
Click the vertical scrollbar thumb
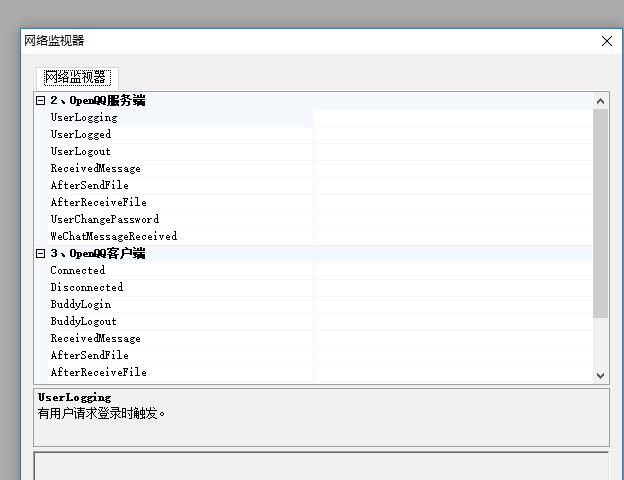click(x=601, y=213)
